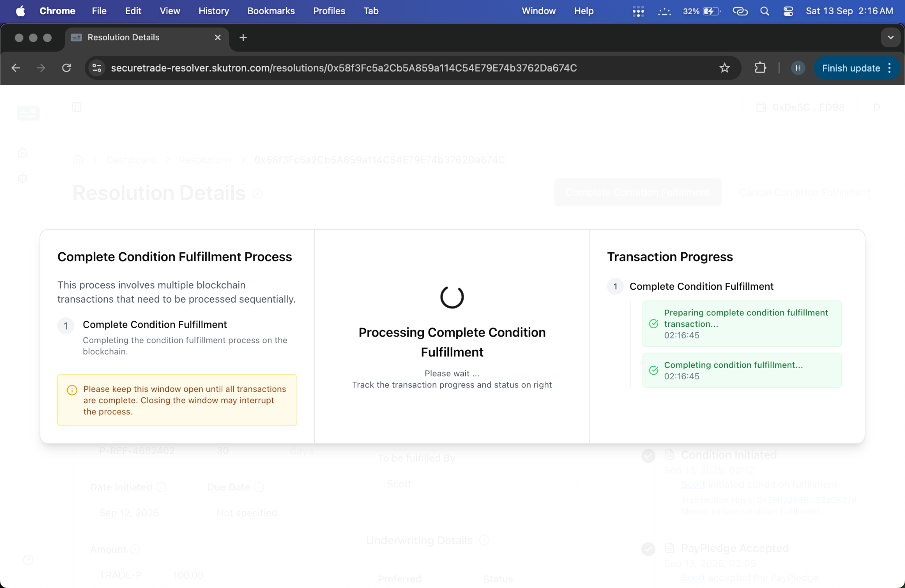Click the scales icon in left sidebar
905x588 pixels.
(x=23, y=178)
